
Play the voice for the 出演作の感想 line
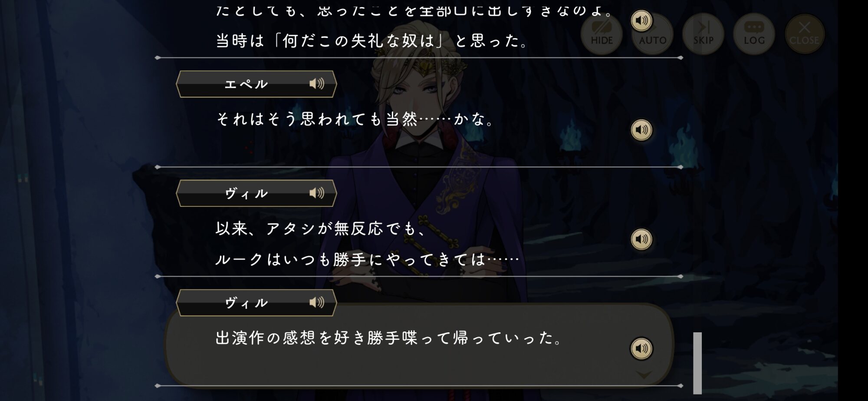pos(641,348)
